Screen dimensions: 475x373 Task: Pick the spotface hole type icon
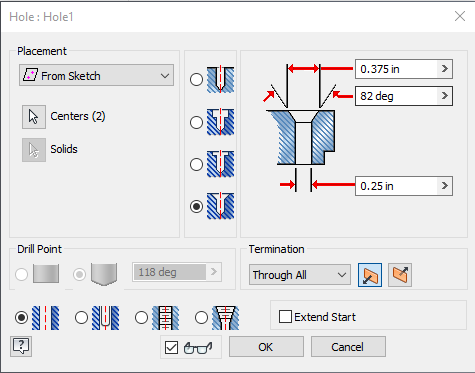(x=220, y=164)
